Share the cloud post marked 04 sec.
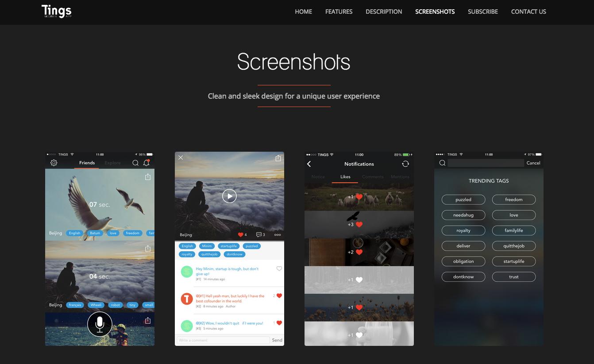Viewport: 594px width, 364px height. tap(148, 249)
